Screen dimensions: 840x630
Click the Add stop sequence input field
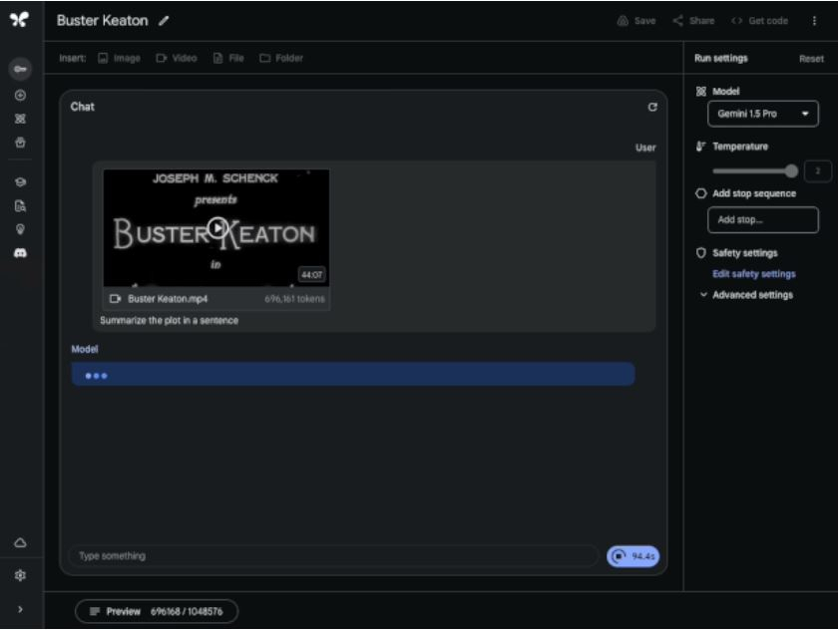pos(763,220)
